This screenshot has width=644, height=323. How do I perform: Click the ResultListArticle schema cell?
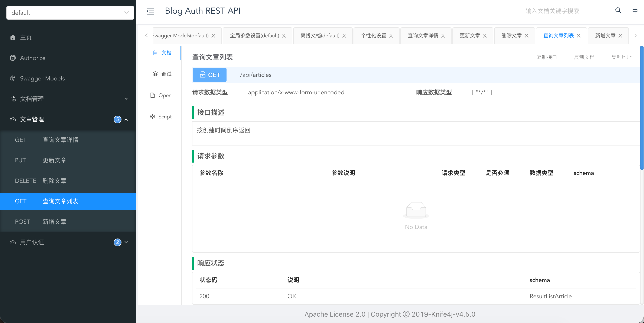tap(550, 296)
